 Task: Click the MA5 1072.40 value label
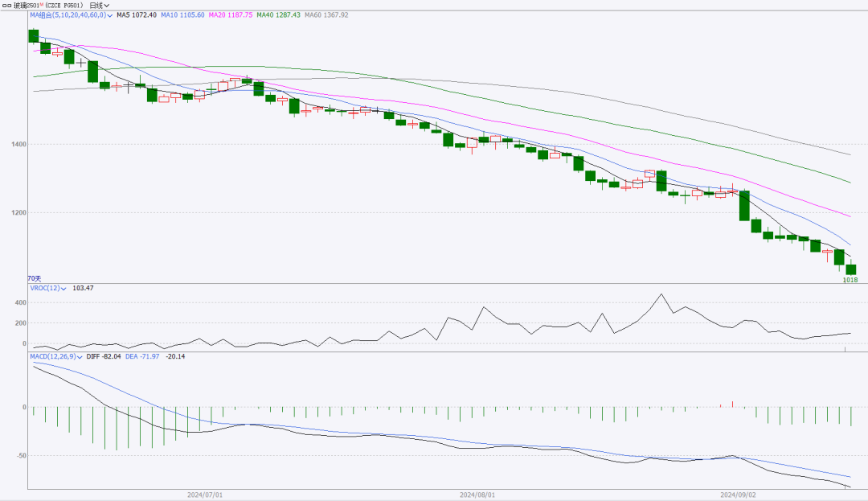click(x=136, y=15)
